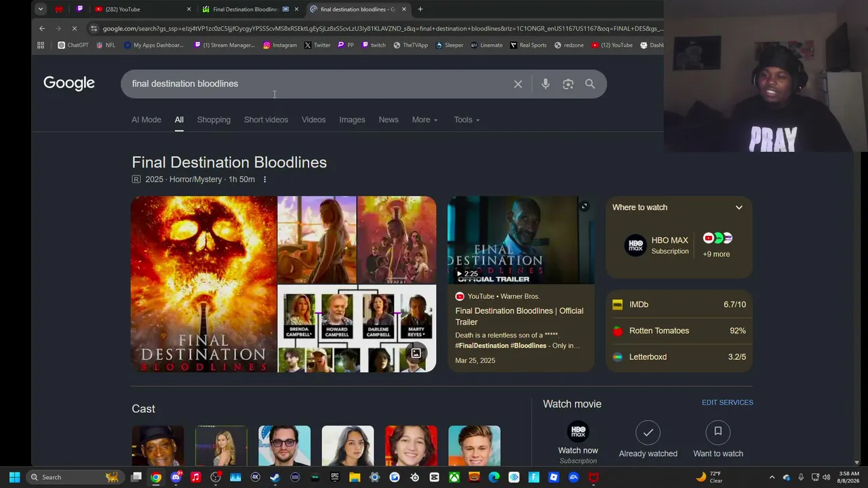This screenshot has width=868, height=488.
Task: Open Google Chrome from the taskbar
Action: click(x=156, y=477)
